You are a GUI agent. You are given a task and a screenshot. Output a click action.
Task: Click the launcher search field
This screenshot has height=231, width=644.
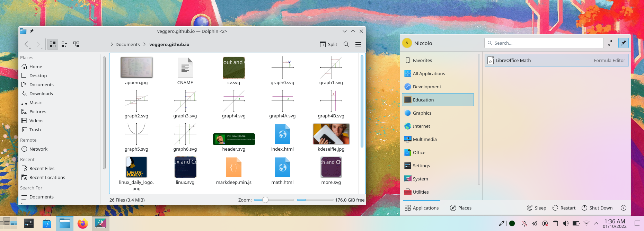point(544,43)
